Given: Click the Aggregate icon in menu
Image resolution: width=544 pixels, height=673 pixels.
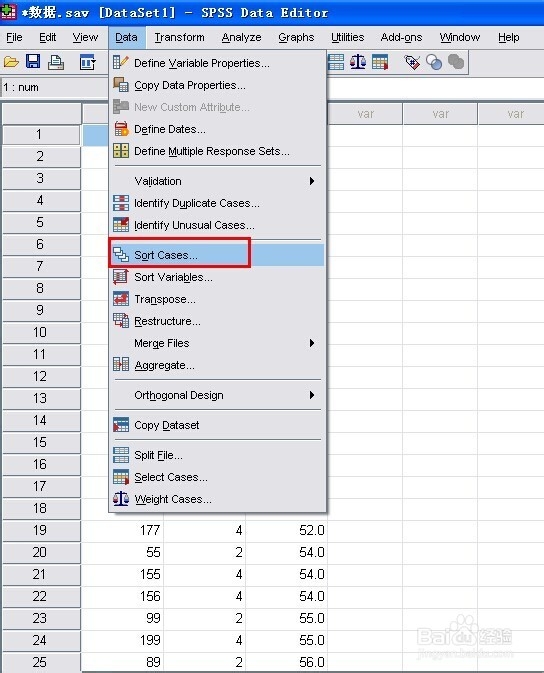Looking at the screenshot, I should pos(121,365).
